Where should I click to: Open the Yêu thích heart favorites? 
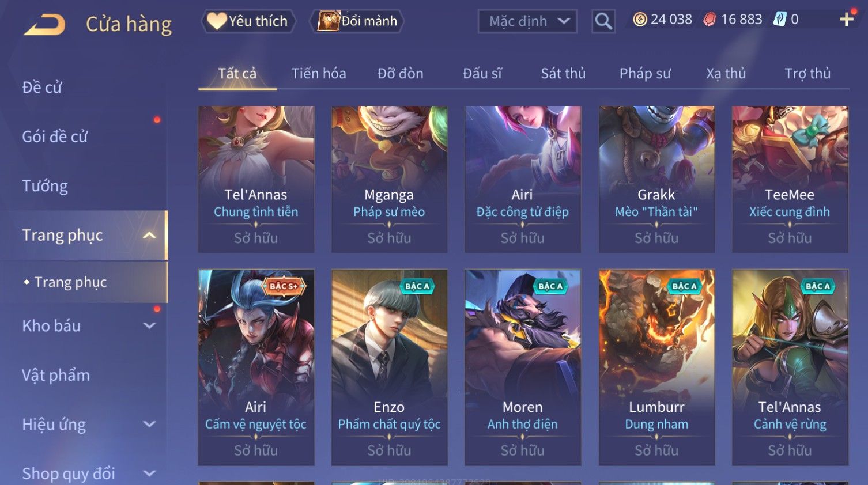248,21
